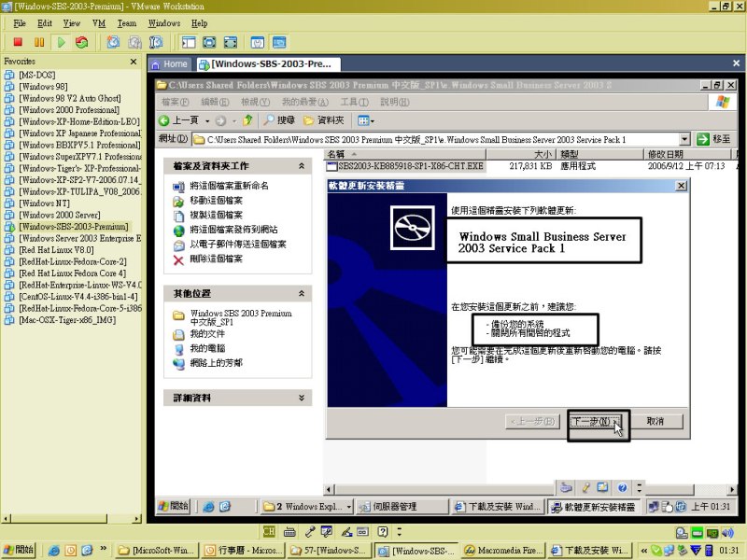Click Rename this file task
This screenshot has width=747, height=560.
(220, 186)
